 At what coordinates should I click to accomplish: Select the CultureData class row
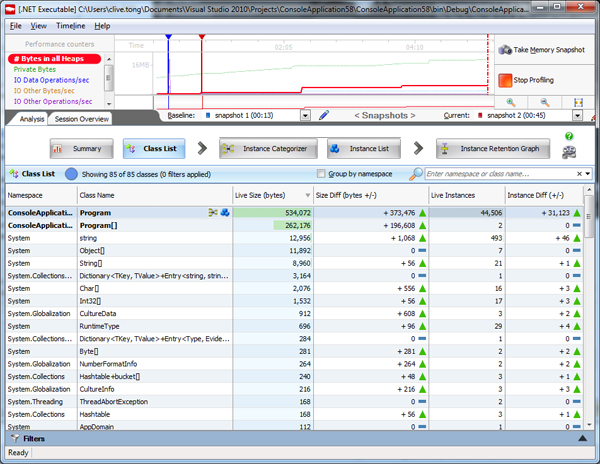coord(295,314)
